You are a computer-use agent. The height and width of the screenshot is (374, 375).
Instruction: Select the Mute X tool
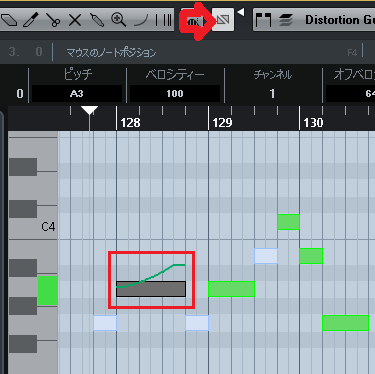click(75, 20)
